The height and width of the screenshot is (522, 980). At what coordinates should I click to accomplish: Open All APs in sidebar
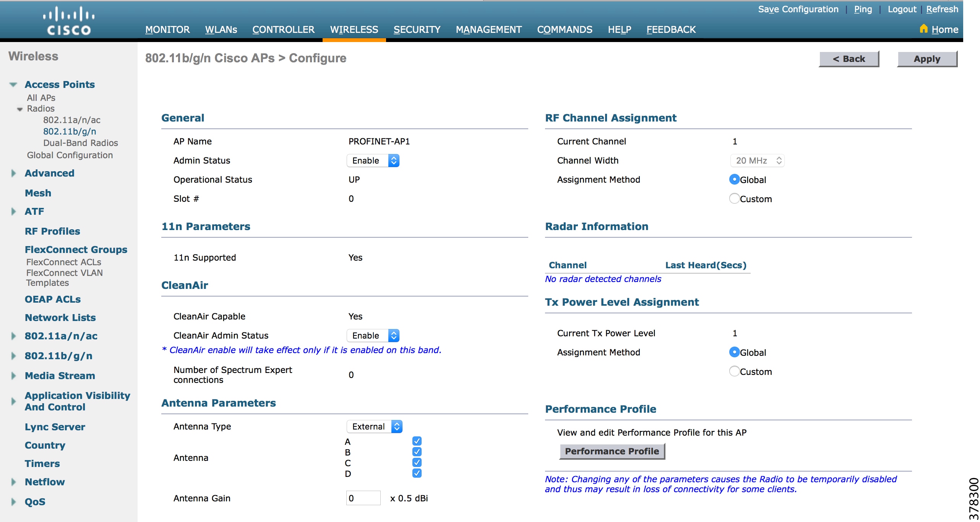pyautogui.click(x=41, y=98)
